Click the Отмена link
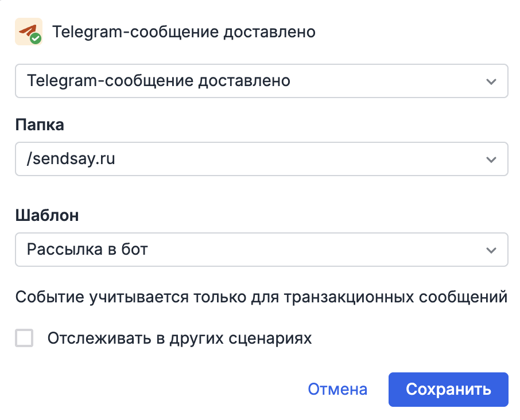520x420 pixels. [x=337, y=389]
